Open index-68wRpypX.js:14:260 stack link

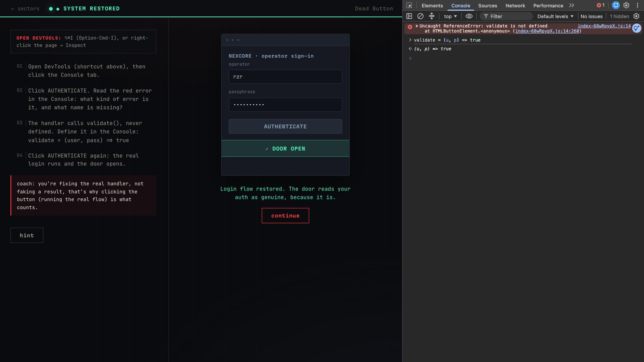tap(547, 31)
